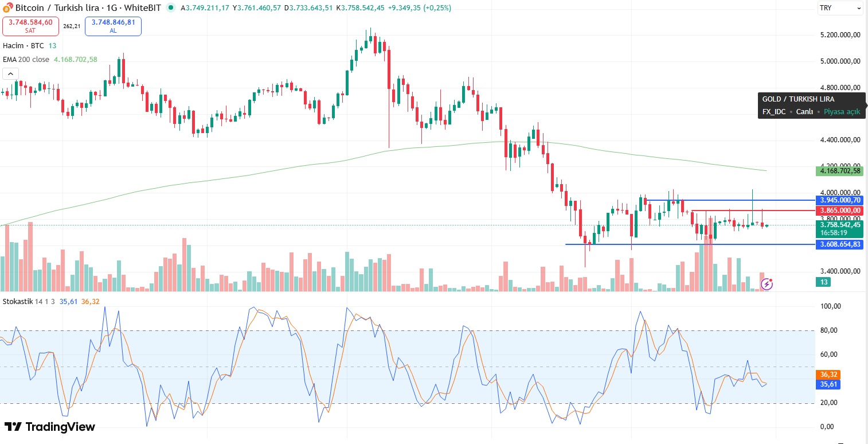This screenshot has height=444, width=868.
Task: Click the purple lightning flash icon
Action: pos(767,283)
